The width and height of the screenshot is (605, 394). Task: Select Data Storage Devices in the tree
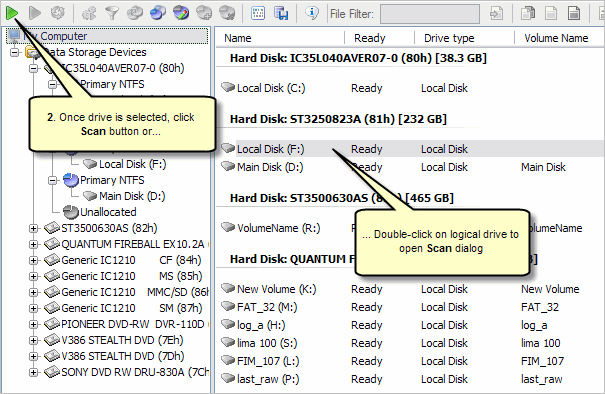click(x=95, y=52)
